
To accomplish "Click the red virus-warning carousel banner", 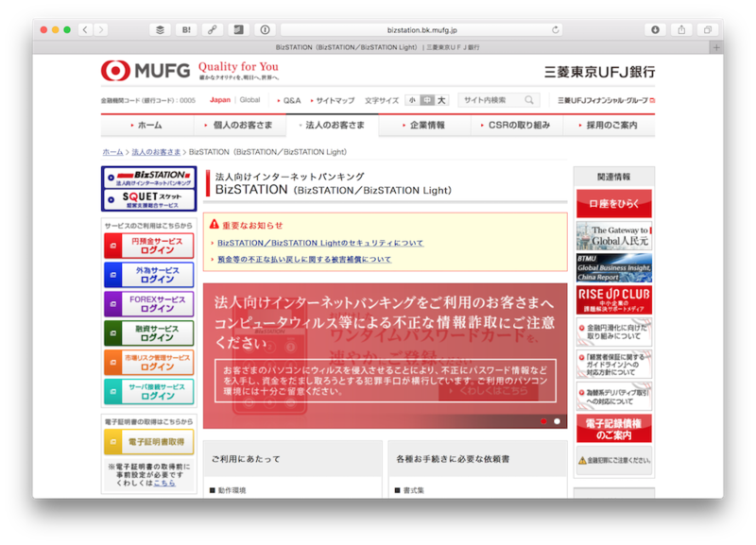I will (x=385, y=356).
